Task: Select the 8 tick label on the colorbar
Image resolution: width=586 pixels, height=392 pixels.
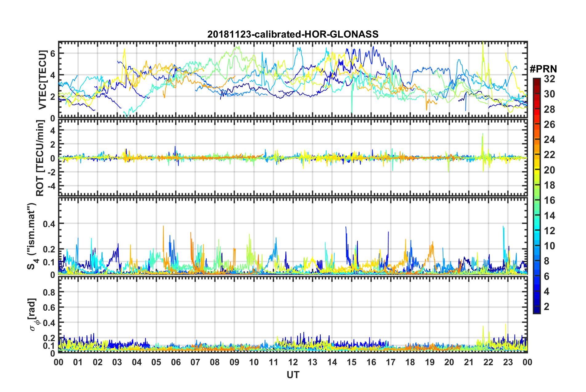Action: pyautogui.click(x=547, y=261)
